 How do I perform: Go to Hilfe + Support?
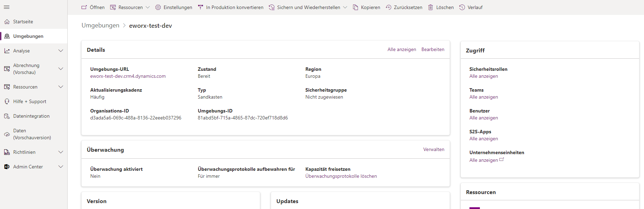[34, 101]
